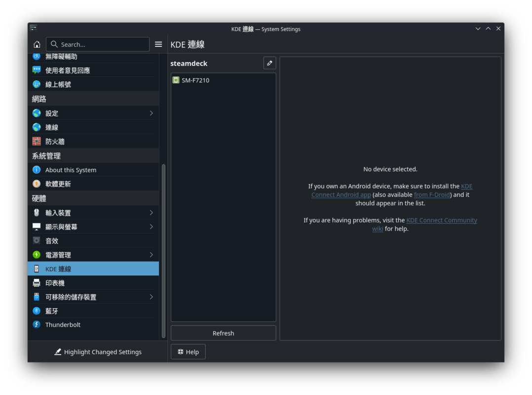Click the globe icon beside 連線
Viewport: 532px width, 395px height.
click(x=37, y=127)
